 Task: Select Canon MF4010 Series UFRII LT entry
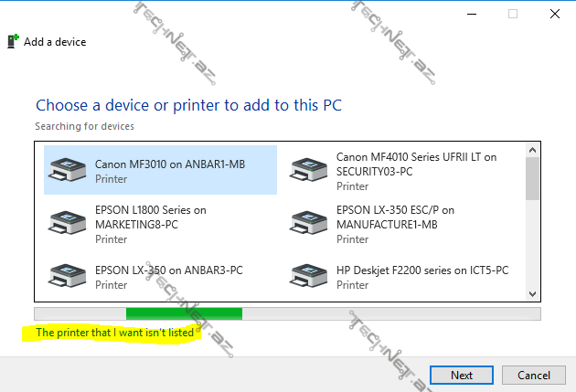(416, 164)
